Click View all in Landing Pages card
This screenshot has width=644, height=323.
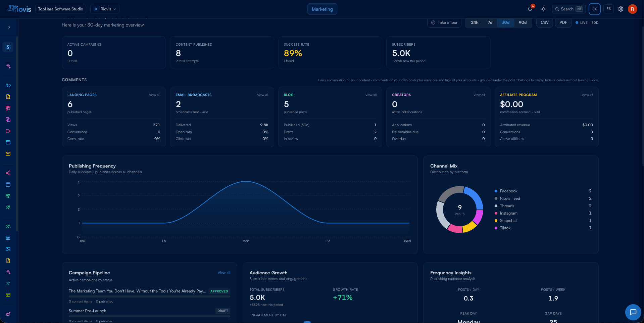155,95
